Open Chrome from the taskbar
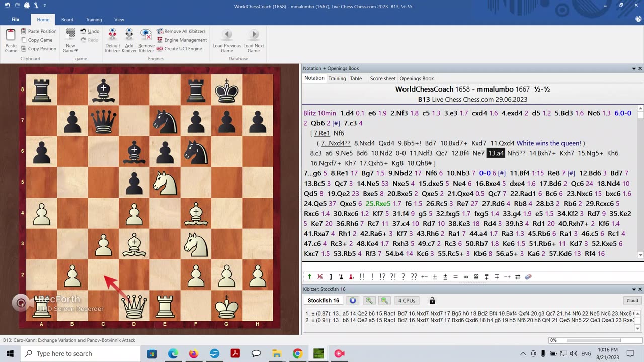Image resolution: width=644 pixels, height=362 pixels. pyautogui.click(x=297, y=353)
